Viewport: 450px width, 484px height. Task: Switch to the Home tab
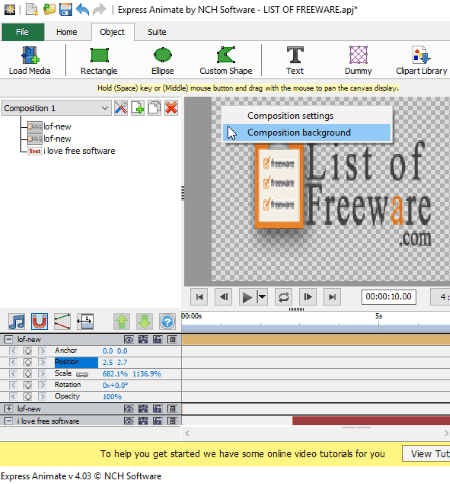(x=67, y=32)
